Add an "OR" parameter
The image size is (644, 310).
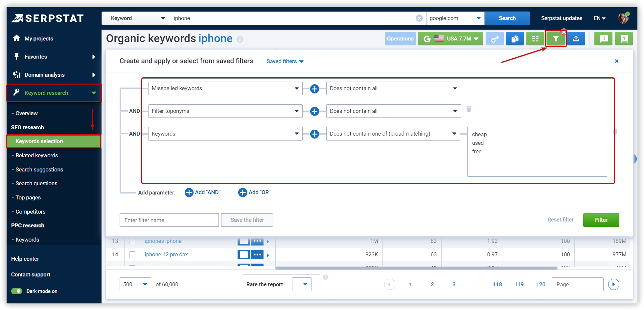coord(254,192)
